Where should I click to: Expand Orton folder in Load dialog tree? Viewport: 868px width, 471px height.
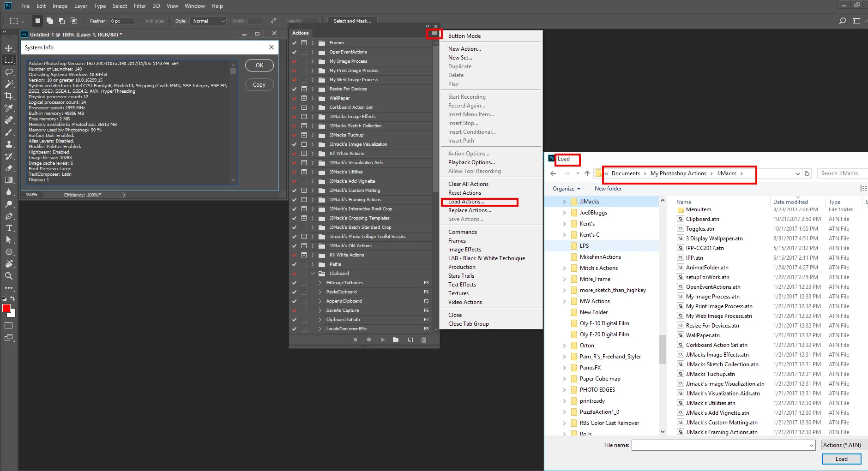564,346
